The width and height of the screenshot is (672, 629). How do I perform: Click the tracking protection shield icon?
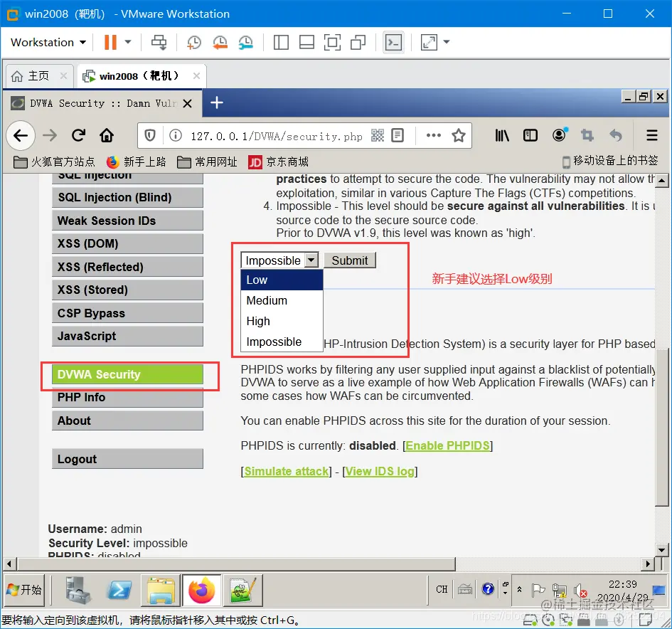(x=149, y=136)
